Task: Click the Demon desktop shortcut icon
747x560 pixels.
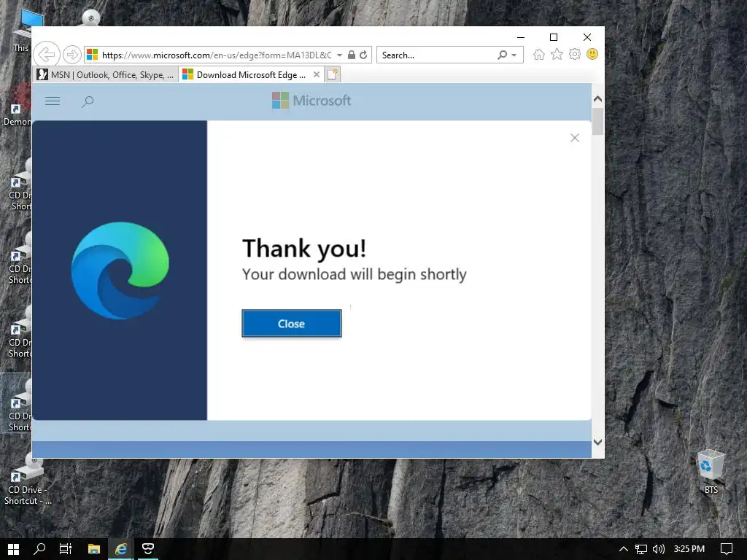Action: coord(16,104)
